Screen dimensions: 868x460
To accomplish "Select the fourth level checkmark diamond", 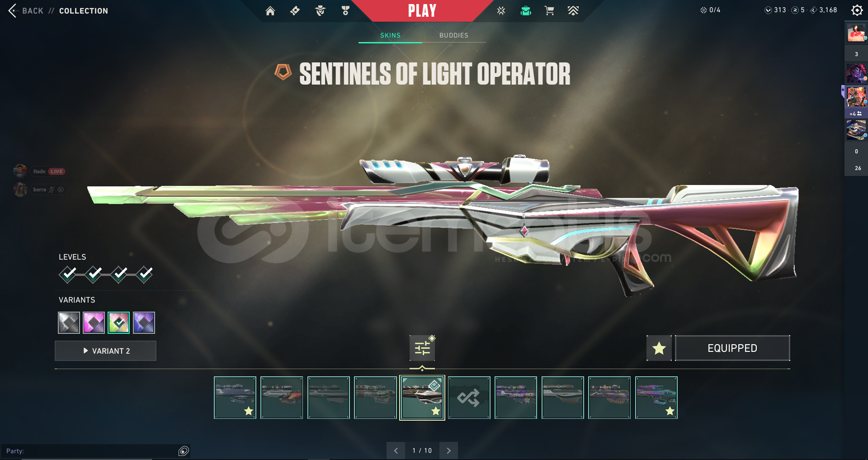I will pyautogui.click(x=145, y=274).
